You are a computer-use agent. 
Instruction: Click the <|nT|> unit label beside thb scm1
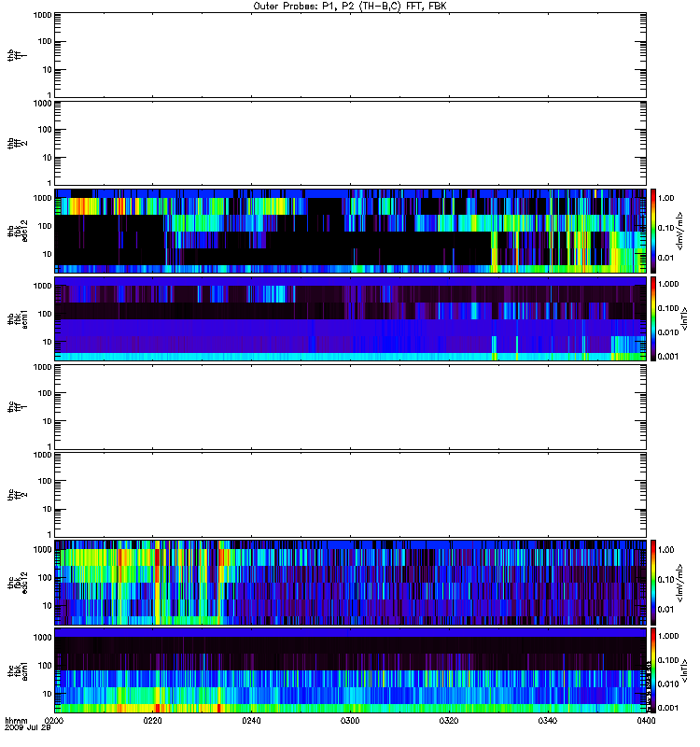(x=684, y=318)
